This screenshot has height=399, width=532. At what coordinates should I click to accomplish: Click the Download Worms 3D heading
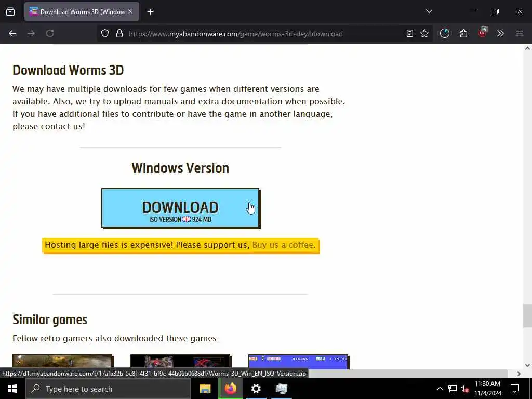(68, 70)
